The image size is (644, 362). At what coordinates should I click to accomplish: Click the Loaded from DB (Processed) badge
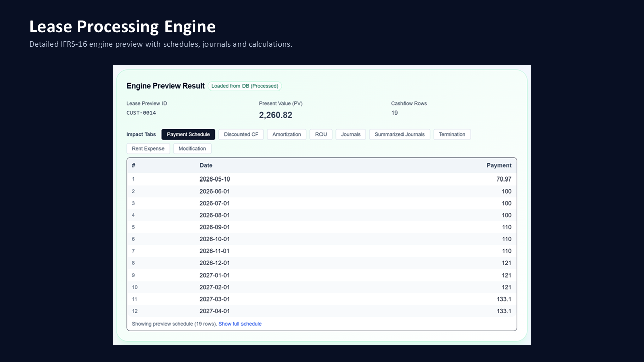245,86
